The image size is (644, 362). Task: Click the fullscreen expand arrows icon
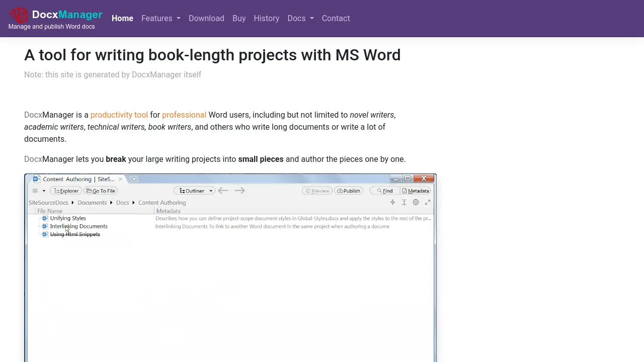428,202
